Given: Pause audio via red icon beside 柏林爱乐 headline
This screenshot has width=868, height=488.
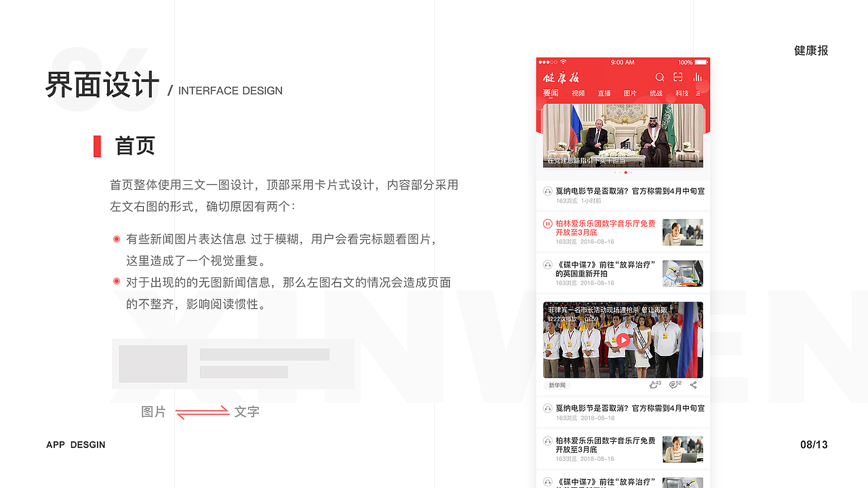Looking at the screenshot, I should 548,224.
